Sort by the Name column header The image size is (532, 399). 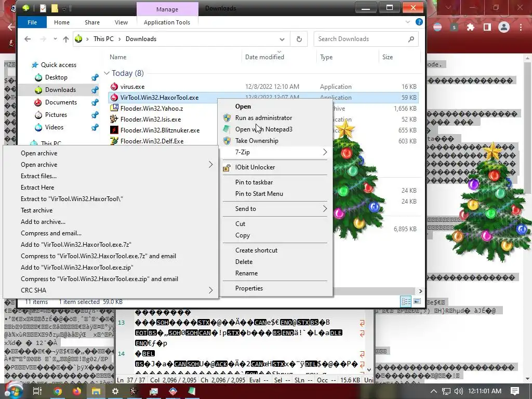118,57
